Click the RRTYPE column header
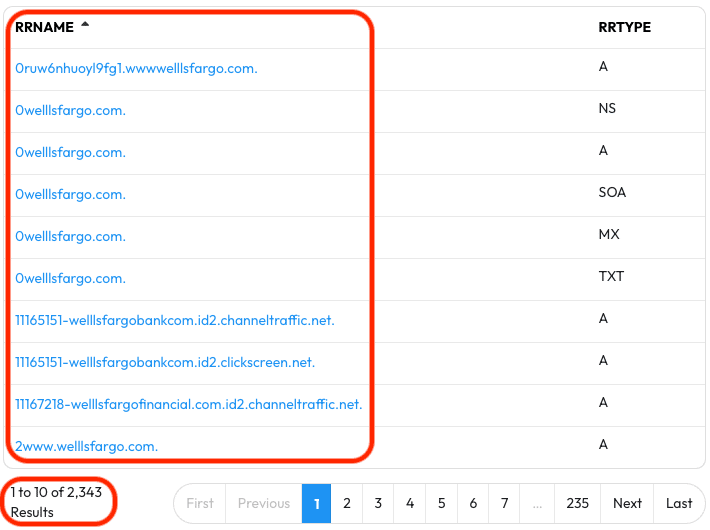 [x=624, y=27]
